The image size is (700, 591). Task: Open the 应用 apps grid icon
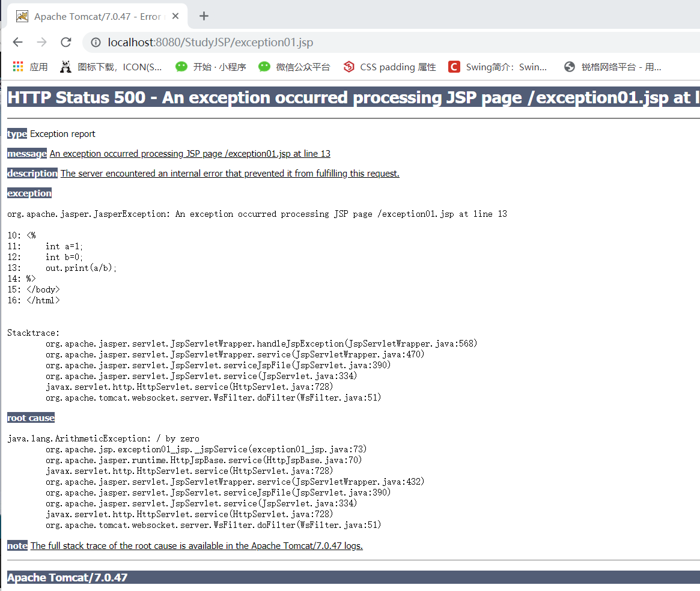18,67
